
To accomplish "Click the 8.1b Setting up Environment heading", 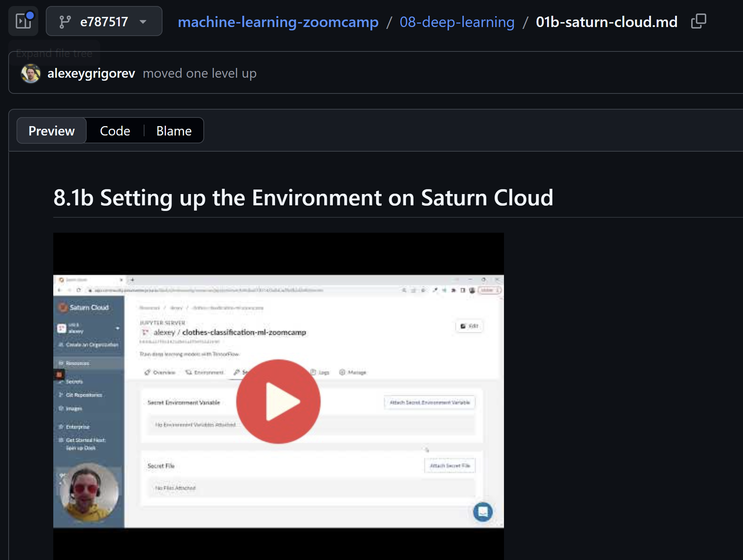I will (x=303, y=197).
